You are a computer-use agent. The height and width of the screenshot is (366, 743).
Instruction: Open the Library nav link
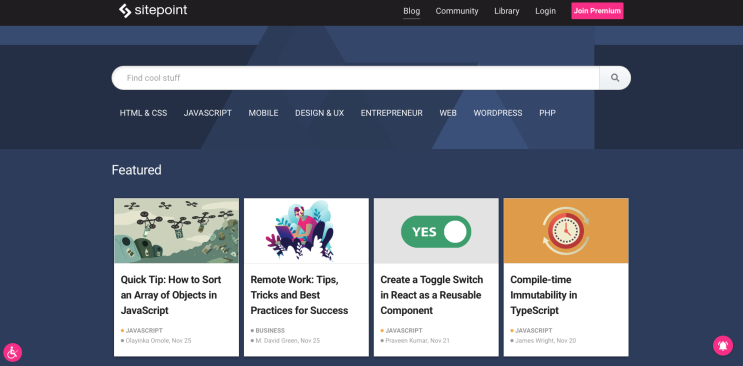[x=507, y=11]
